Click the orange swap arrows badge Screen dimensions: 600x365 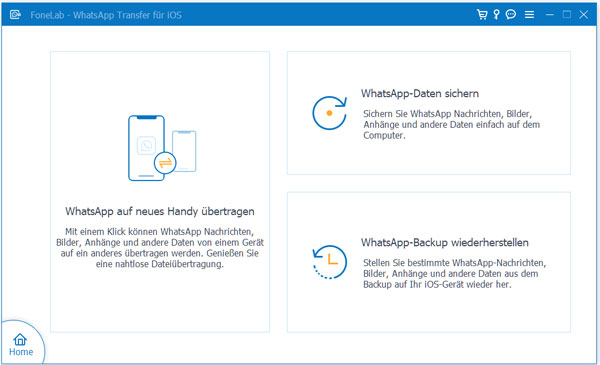[x=165, y=163]
